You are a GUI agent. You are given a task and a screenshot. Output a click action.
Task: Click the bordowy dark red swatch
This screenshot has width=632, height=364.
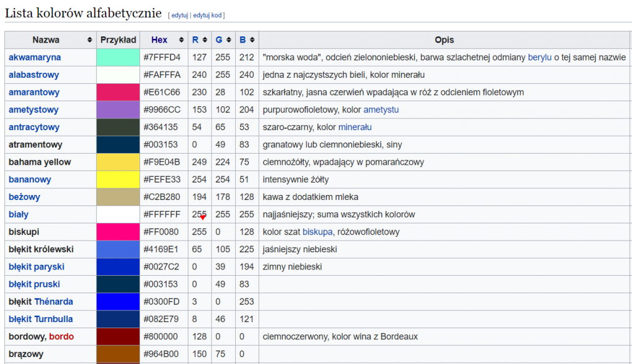coord(118,337)
